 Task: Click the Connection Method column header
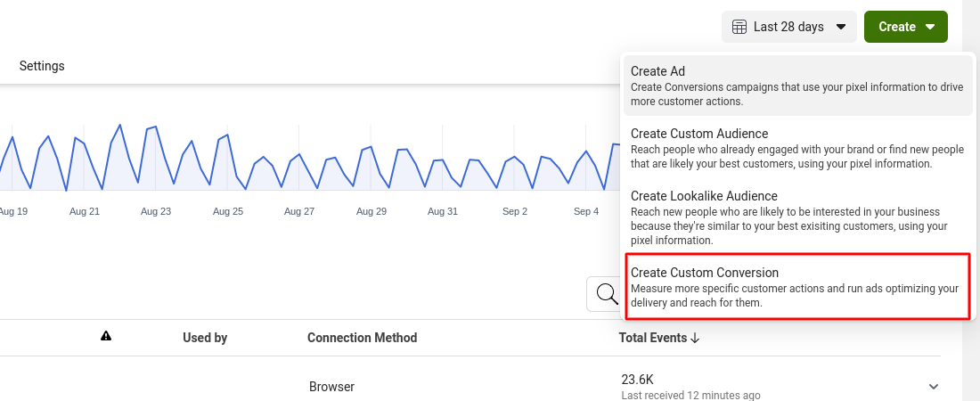point(362,338)
